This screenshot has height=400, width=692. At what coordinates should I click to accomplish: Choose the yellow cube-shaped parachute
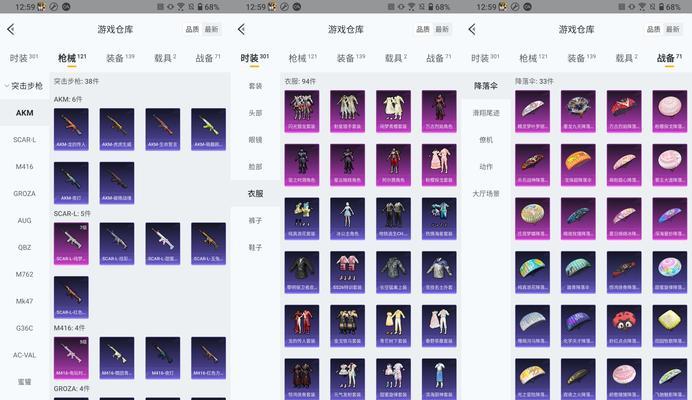click(x=669, y=326)
